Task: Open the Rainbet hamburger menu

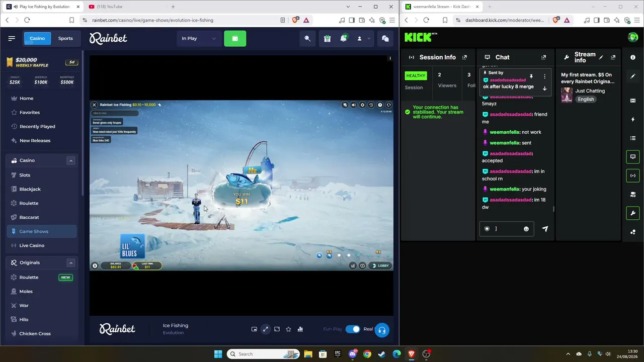Action: 12,38
